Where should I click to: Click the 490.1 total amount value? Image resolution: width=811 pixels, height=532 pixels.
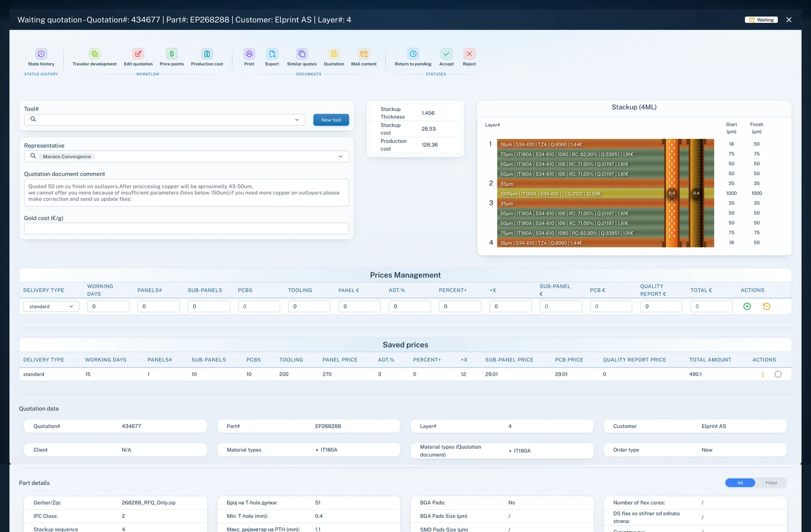(695, 375)
